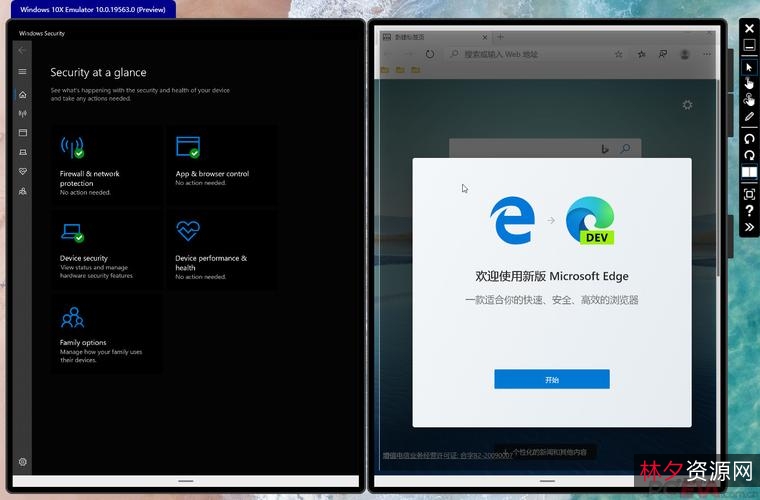Click left screen bottom gesture bar
This screenshot has height=500, width=760.
(186, 481)
